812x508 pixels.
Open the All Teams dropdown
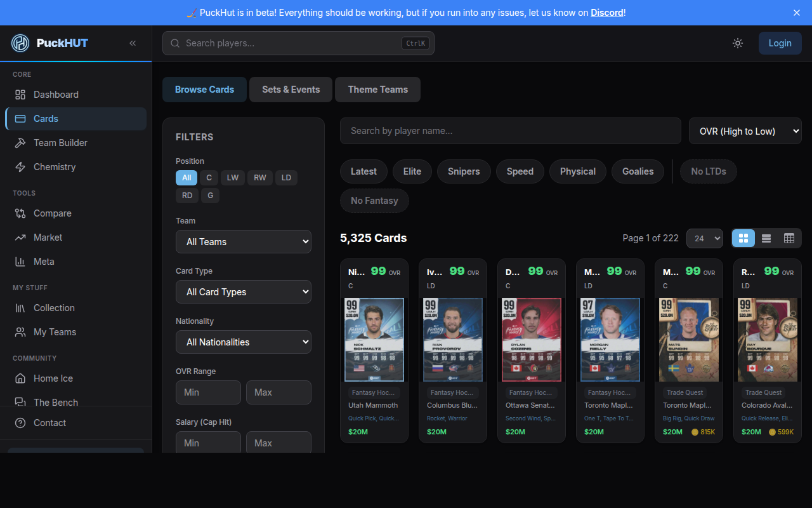coord(244,242)
